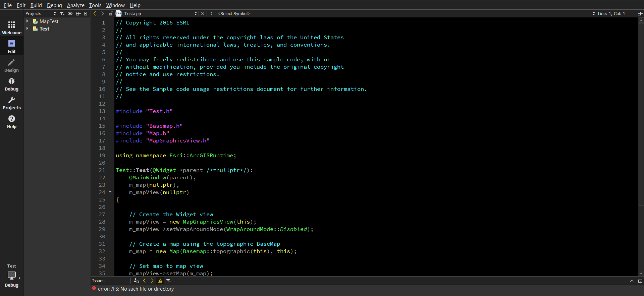Open the Projects view dropdown
The height and width of the screenshot is (296, 644).
pos(41,13)
